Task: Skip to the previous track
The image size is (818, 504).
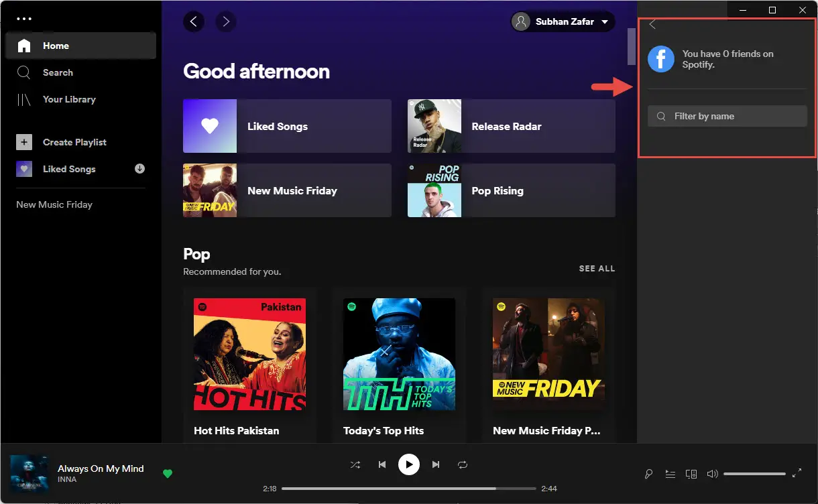Action: click(x=382, y=464)
